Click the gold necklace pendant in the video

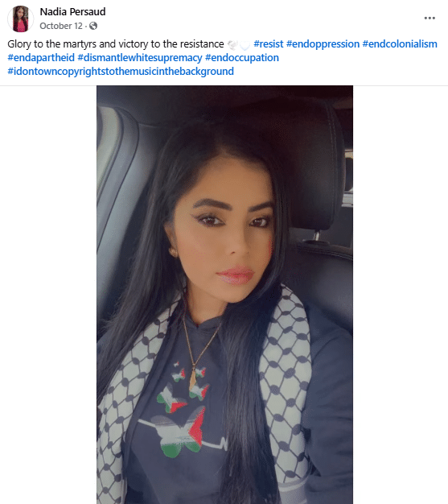(x=193, y=379)
